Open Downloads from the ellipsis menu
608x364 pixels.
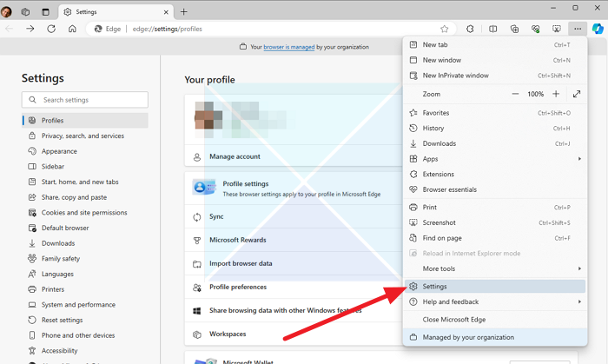pyautogui.click(x=495, y=143)
